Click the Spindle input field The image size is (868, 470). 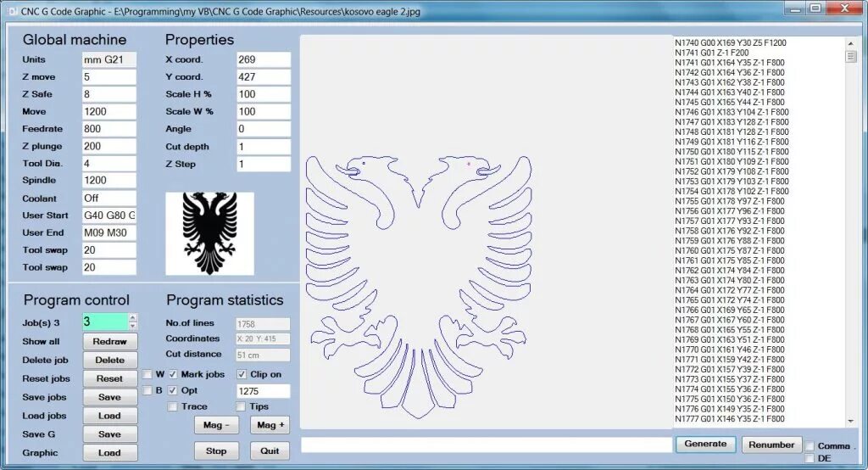(109, 180)
